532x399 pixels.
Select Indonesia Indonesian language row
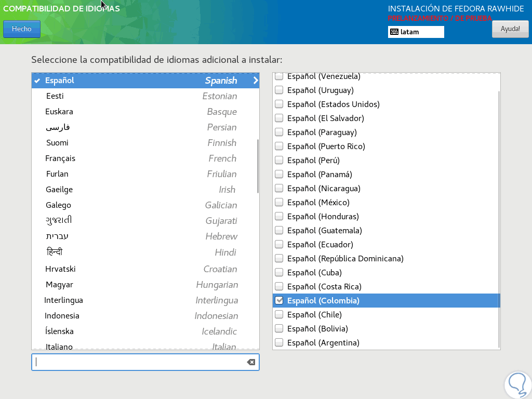click(x=145, y=316)
